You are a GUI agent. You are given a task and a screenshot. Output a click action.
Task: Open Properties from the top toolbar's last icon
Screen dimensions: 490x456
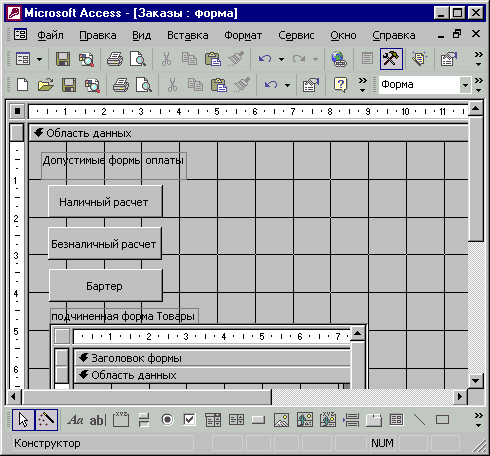tap(449, 59)
